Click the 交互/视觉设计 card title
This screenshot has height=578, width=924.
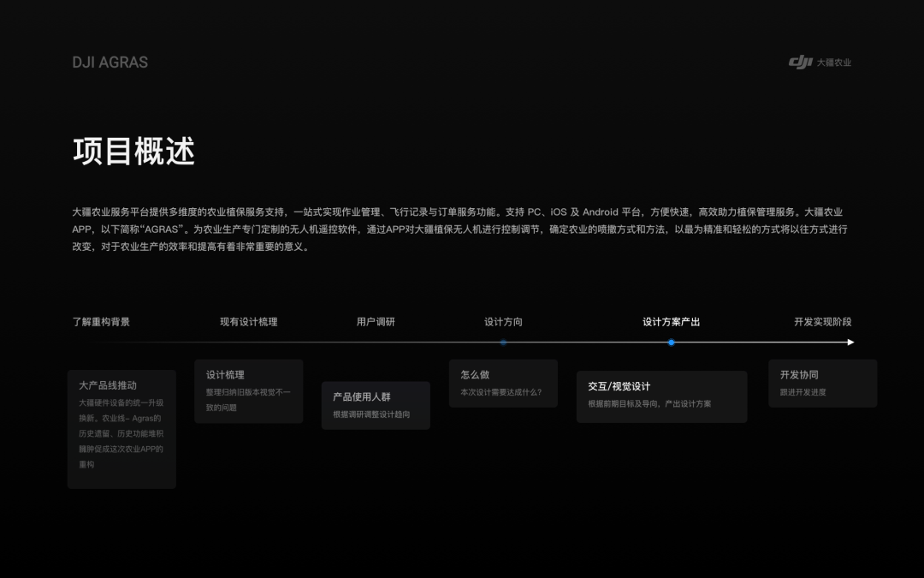(619, 387)
